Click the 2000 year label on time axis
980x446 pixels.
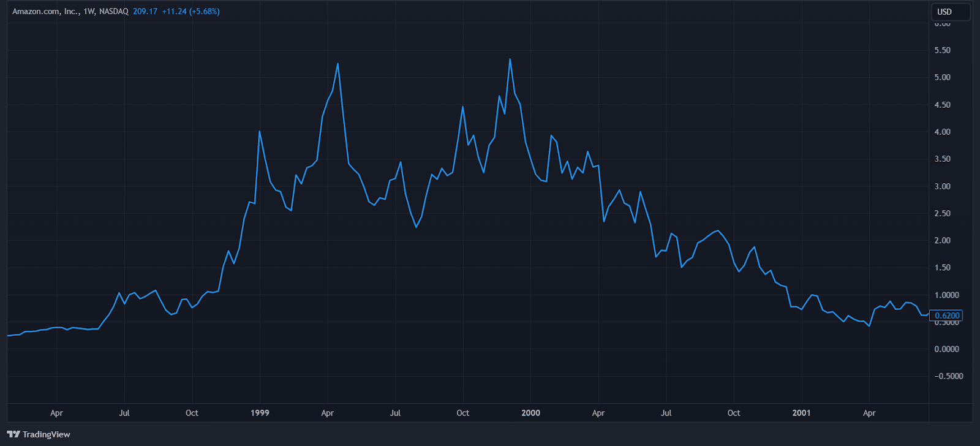(530, 413)
